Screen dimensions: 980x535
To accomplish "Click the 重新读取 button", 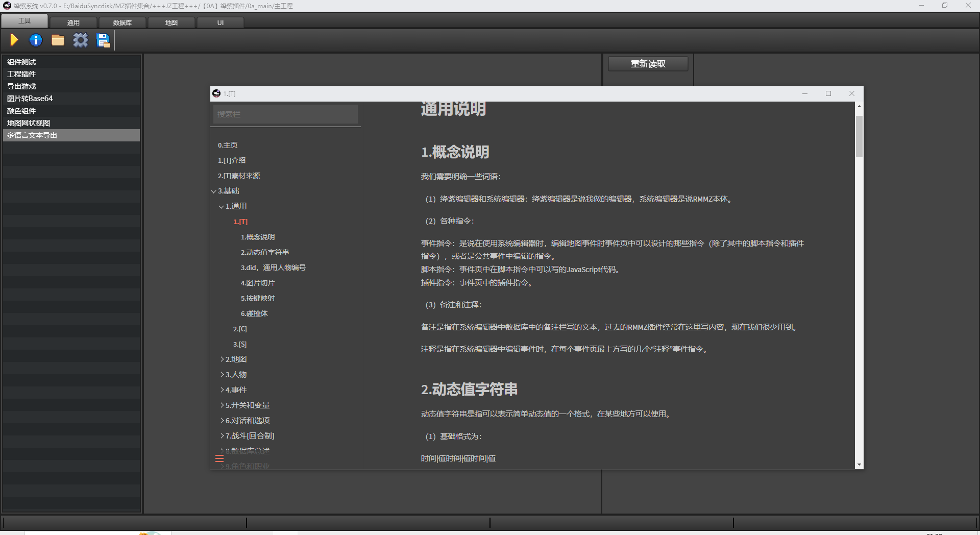I will (648, 64).
